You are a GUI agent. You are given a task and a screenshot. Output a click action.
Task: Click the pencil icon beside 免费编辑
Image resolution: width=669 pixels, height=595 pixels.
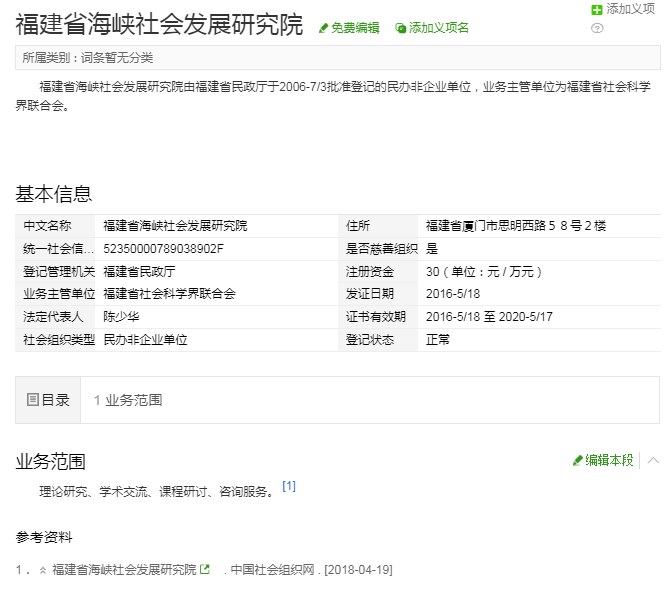[x=323, y=29]
